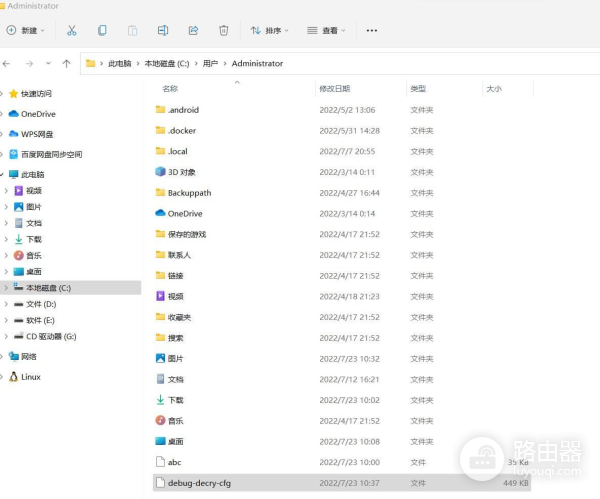
Task: Open recent locations chevron dropdown
Action: click(48, 63)
